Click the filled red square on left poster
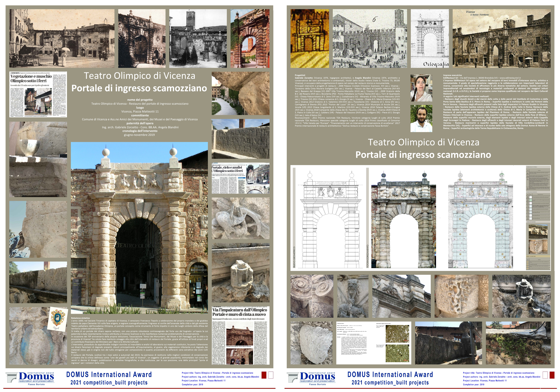Screen dimensions: 560x392 coord(264,375)
